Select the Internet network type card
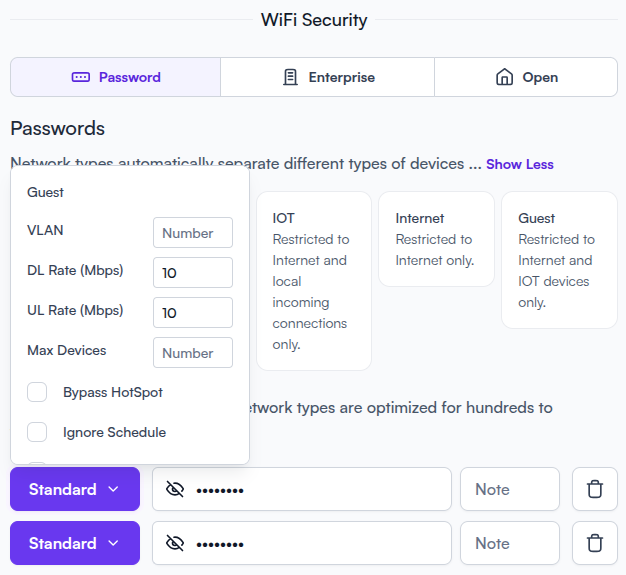The height and width of the screenshot is (575, 626). [436, 239]
